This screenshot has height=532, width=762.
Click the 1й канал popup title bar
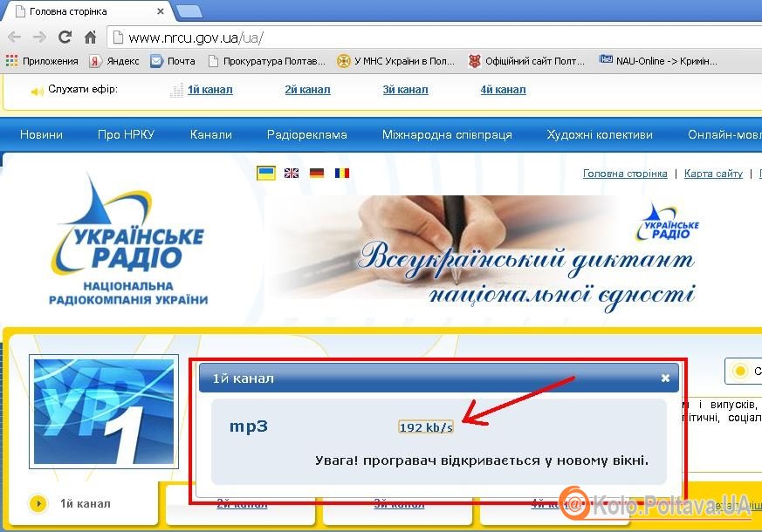(x=439, y=378)
